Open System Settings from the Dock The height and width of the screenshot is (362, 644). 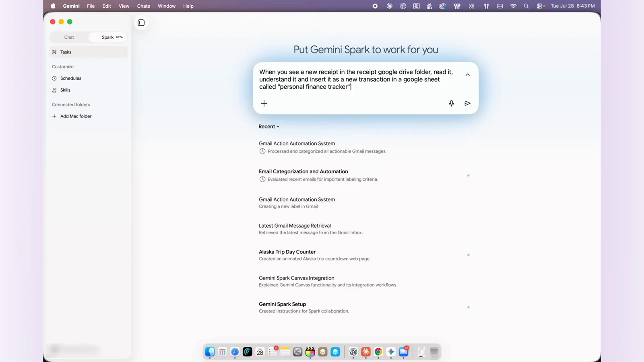(297, 352)
